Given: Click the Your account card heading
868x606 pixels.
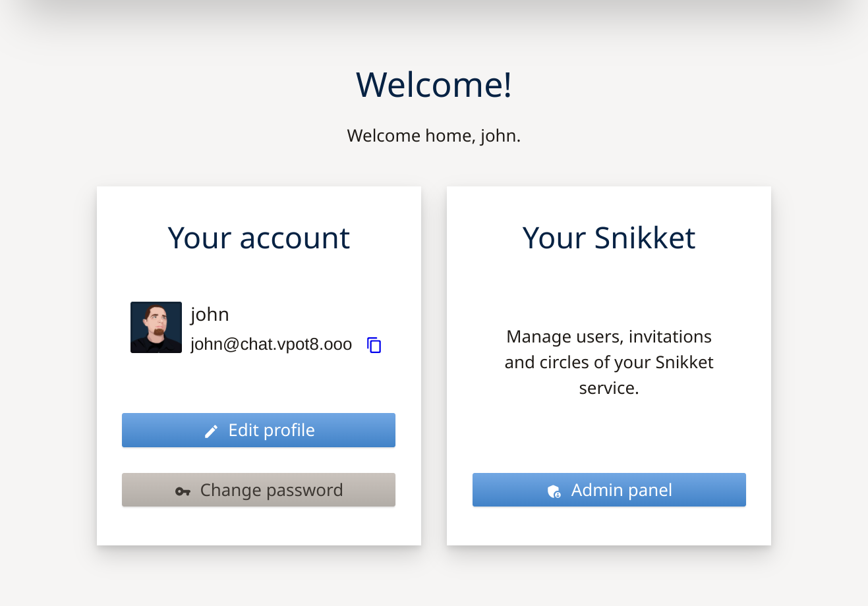Looking at the screenshot, I should 258,238.
